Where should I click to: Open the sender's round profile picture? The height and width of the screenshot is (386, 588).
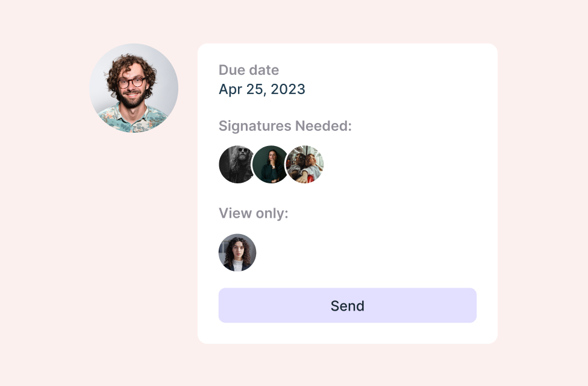pos(134,88)
